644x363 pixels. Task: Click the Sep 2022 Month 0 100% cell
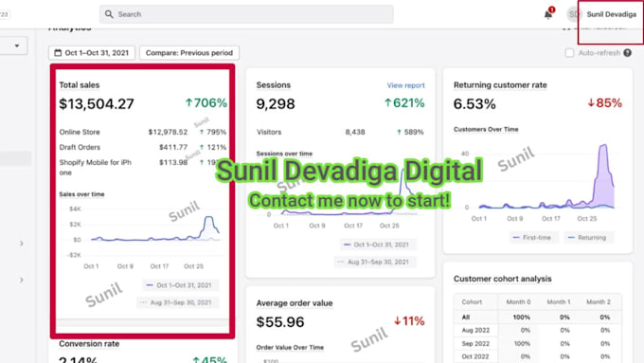(522, 343)
